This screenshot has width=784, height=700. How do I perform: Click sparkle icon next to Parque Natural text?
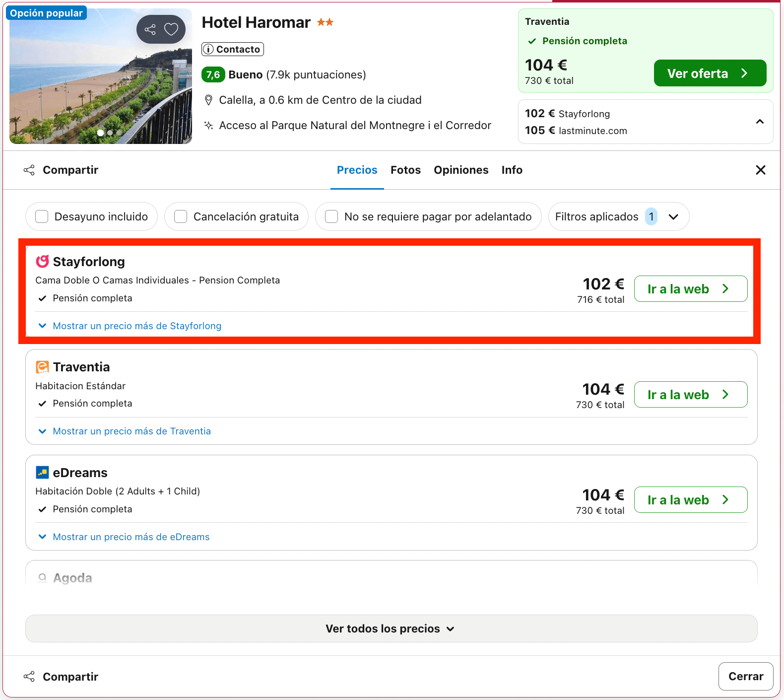click(x=209, y=125)
